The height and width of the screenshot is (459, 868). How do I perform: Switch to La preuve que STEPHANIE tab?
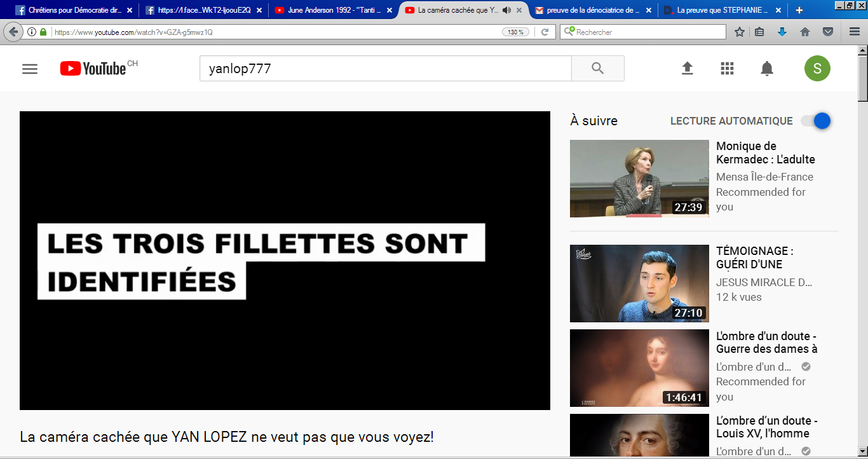722,10
